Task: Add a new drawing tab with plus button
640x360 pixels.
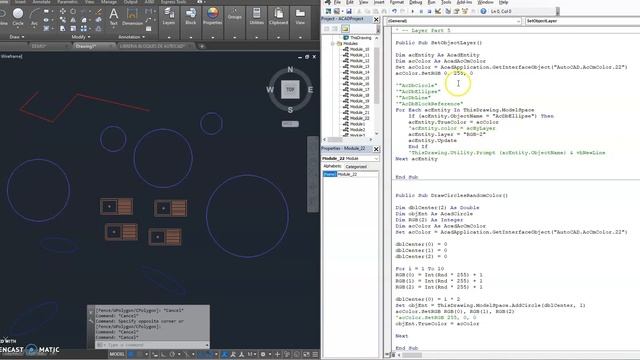Action: tap(202, 46)
